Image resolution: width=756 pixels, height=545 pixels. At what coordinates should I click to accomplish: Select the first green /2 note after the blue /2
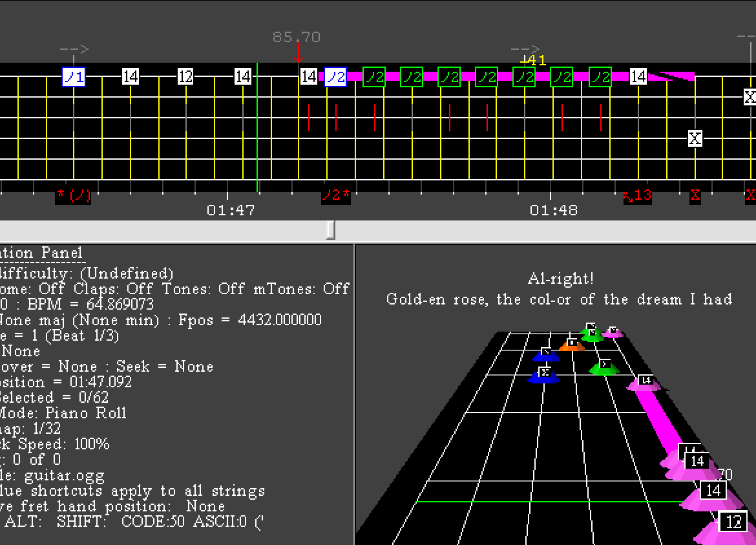click(373, 77)
